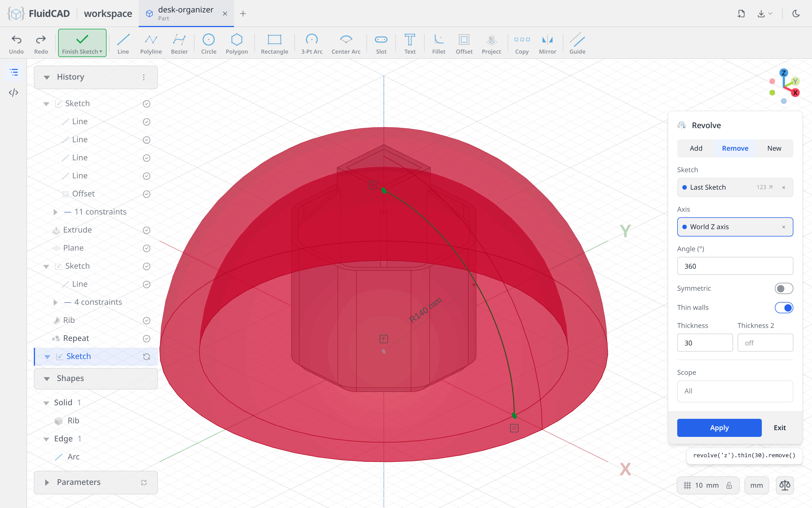Select the Add revolve mode

click(x=696, y=148)
